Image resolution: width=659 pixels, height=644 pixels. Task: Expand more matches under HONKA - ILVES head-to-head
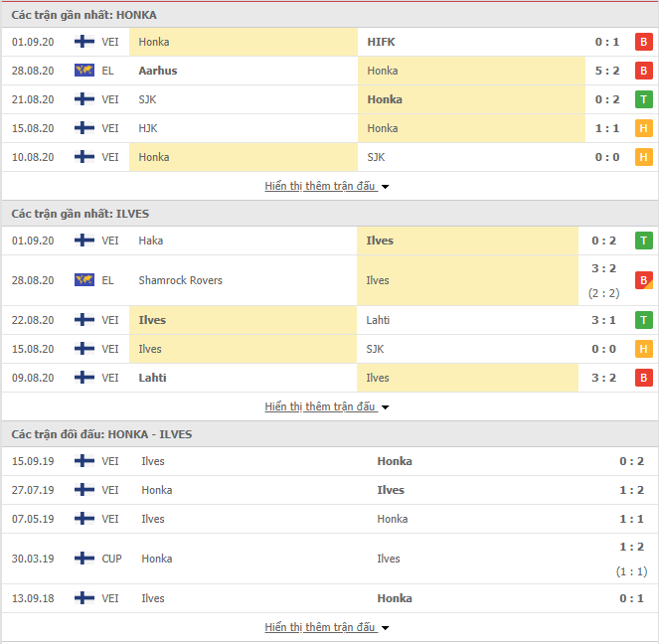click(327, 627)
